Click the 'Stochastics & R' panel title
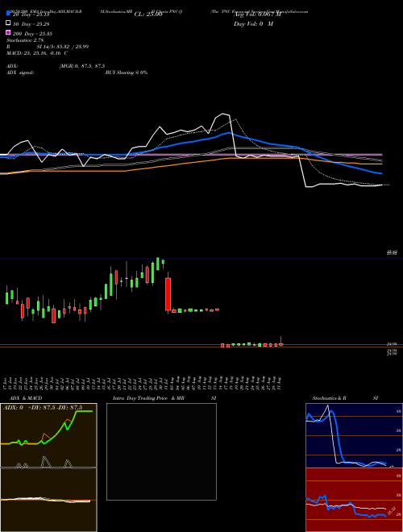The height and width of the screenshot is (532, 403). [x=329, y=398]
